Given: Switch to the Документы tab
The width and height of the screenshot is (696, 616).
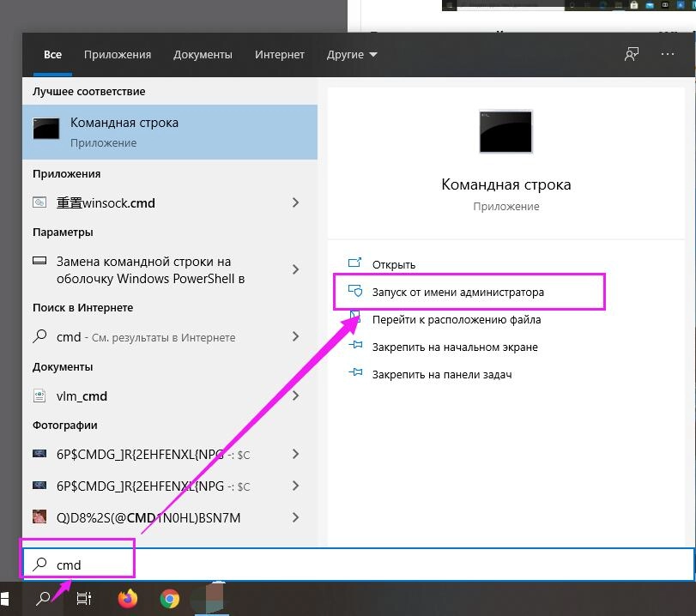Looking at the screenshot, I should (x=203, y=55).
